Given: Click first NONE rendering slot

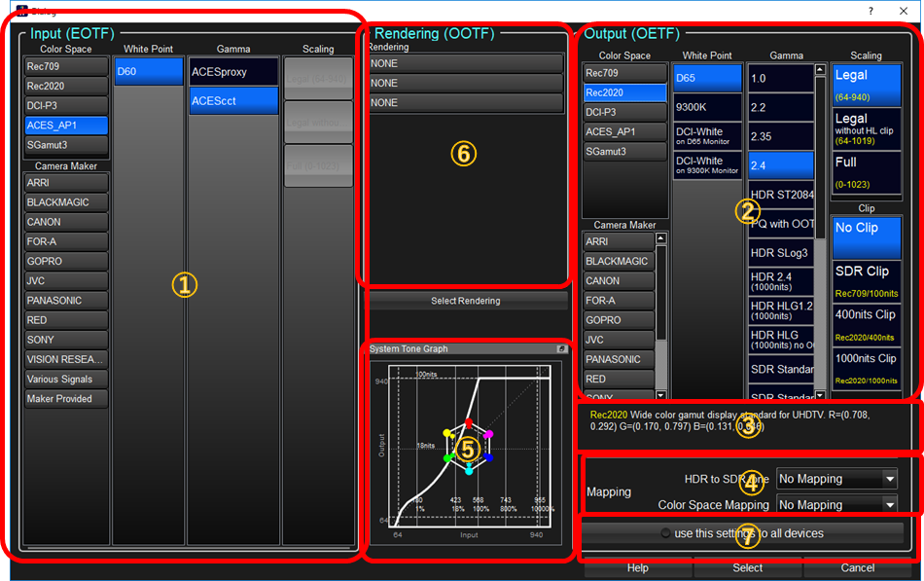Looking at the screenshot, I should pos(466,63).
